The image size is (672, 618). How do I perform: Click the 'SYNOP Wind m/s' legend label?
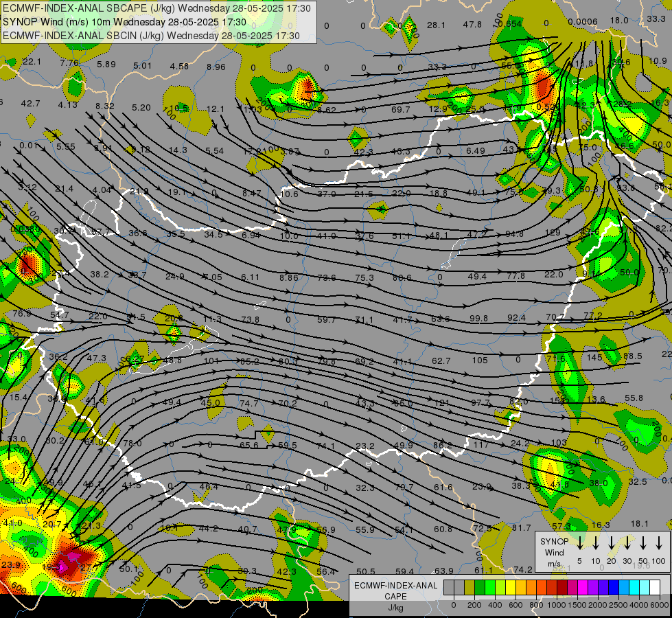(x=554, y=553)
